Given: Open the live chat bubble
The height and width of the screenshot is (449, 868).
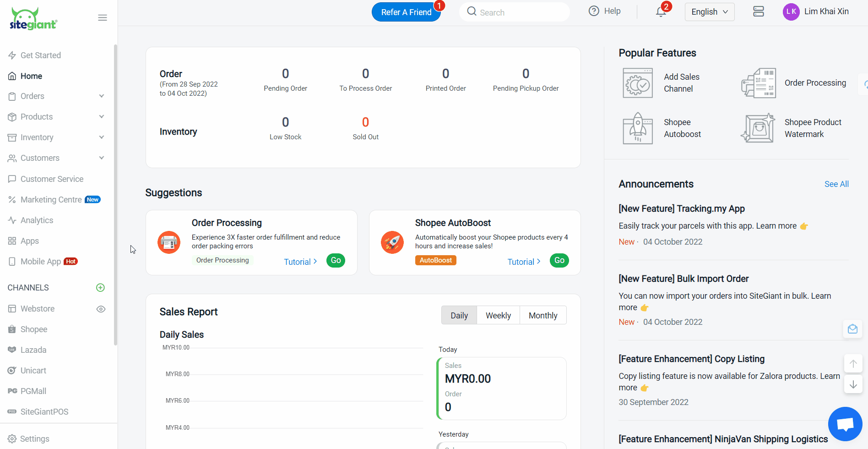Looking at the screenshot, I should (845, 424).
